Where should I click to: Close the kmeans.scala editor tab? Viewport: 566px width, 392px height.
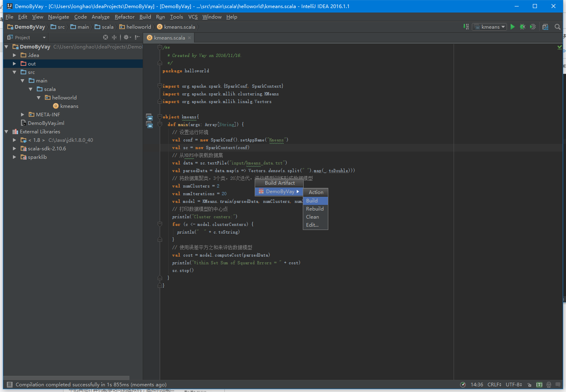(189, 38)
